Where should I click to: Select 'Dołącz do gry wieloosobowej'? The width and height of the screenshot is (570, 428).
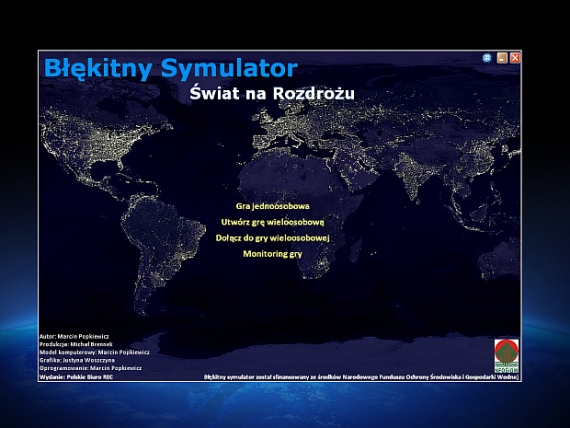[272, 238]
